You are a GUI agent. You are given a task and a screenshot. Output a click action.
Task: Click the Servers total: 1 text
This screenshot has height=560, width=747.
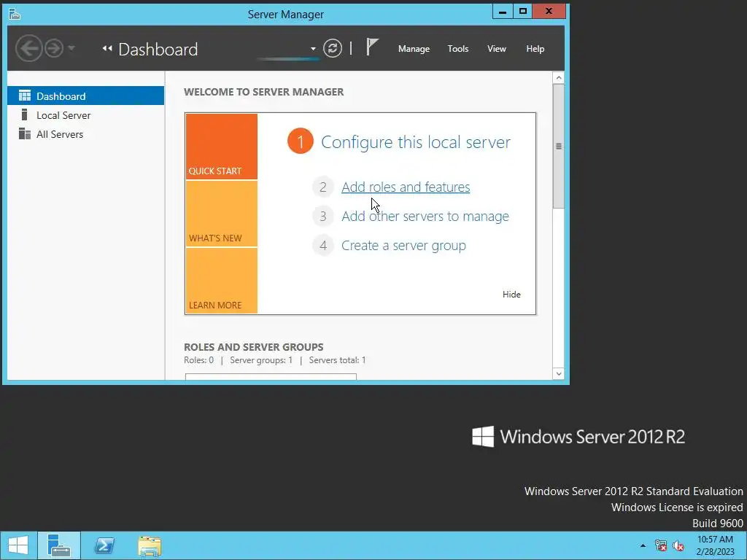[x=337, y=360]
